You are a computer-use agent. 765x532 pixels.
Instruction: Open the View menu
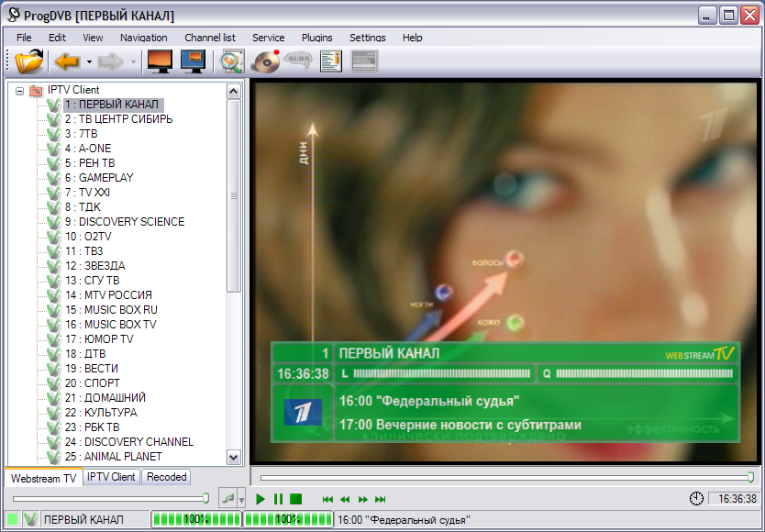tap(93, 38)
